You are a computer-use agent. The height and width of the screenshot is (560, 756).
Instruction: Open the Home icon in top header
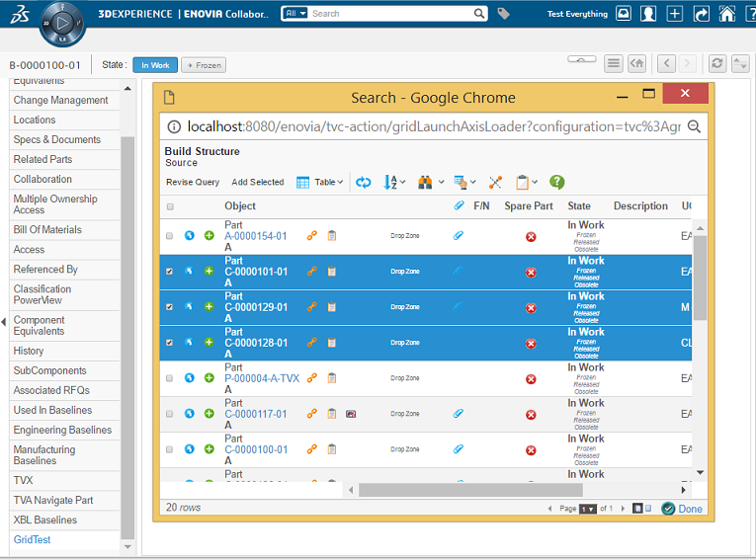coord(726,14)
